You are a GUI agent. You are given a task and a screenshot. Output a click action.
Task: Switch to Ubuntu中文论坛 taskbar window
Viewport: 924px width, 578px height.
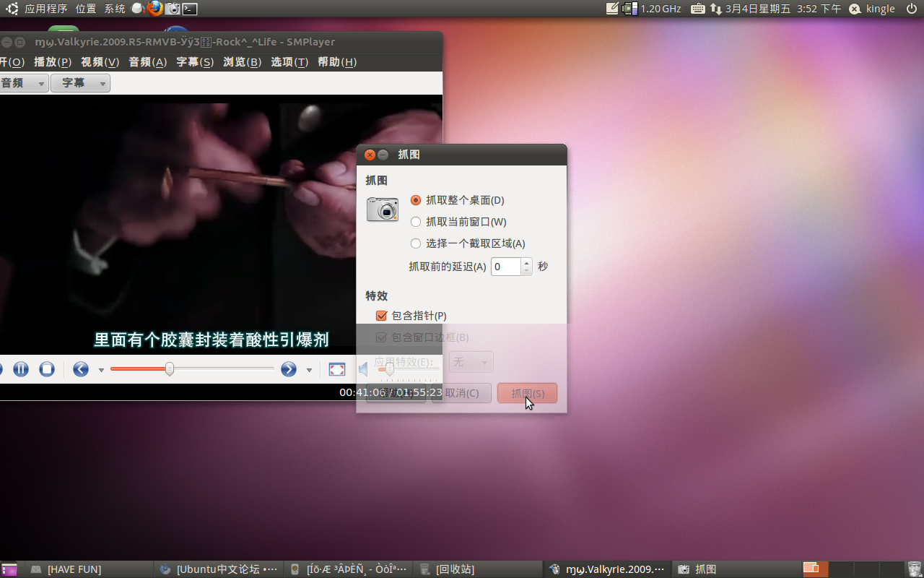tap(218, 569)
